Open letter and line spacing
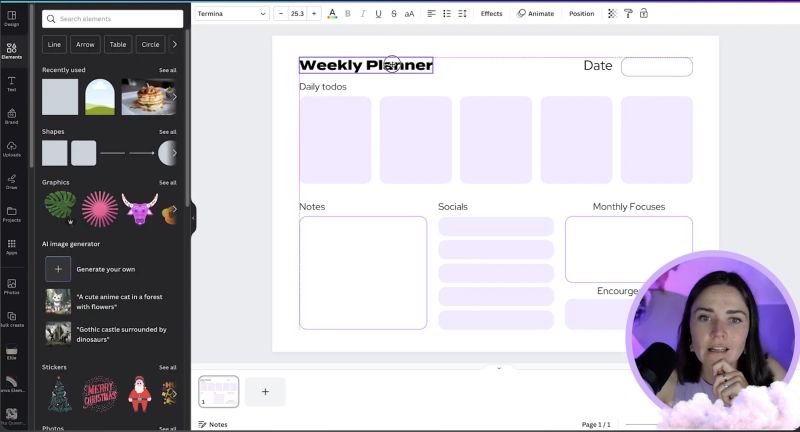The image size is (800, 432). (x=462, y=14)
